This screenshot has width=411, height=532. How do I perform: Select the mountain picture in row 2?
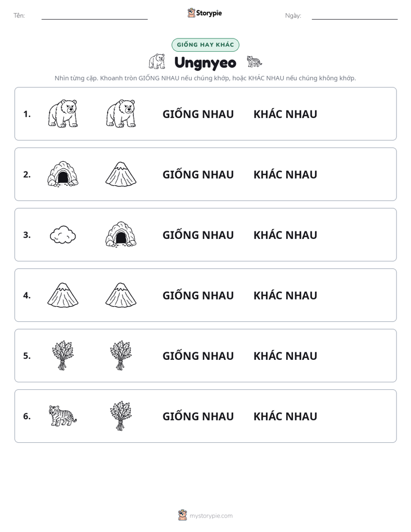coord(121,174)
